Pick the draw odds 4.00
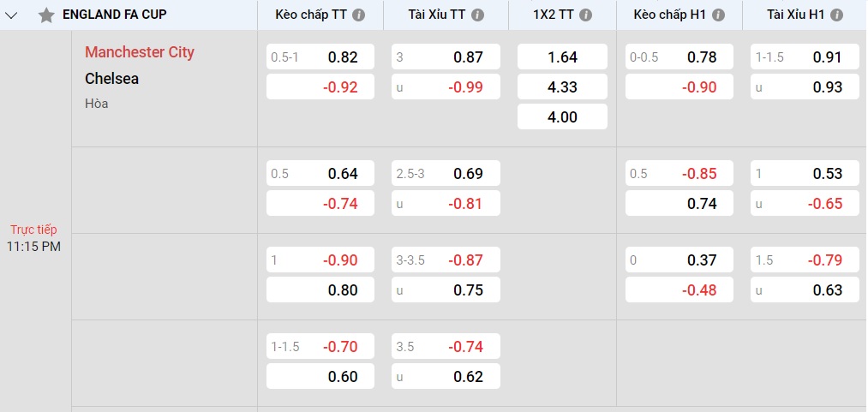Image resolution: width=868 pixels, height=412 pixels. [562, 116]
